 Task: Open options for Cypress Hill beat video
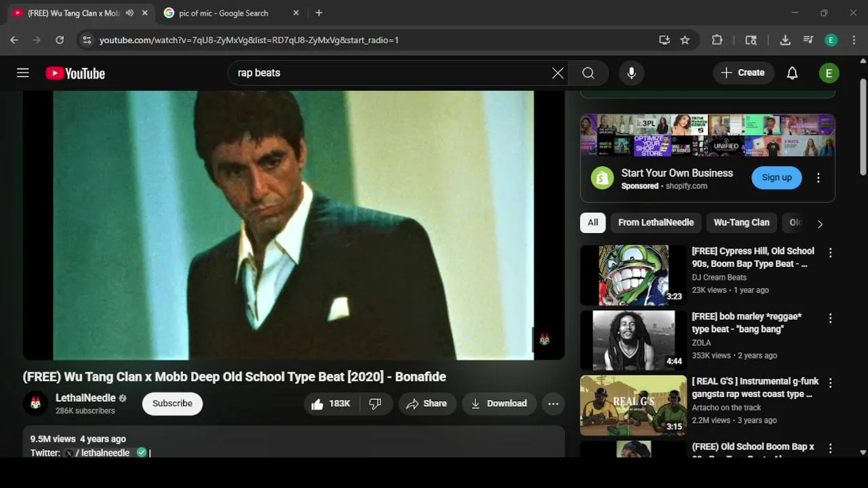coord(830,253)
